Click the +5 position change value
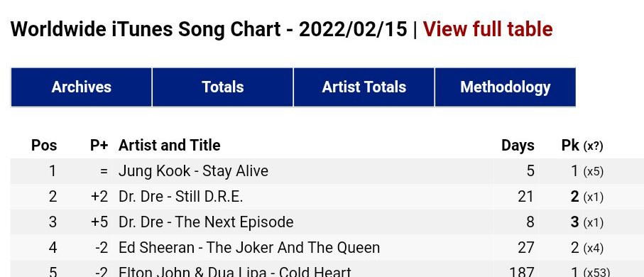 point(99,222)
